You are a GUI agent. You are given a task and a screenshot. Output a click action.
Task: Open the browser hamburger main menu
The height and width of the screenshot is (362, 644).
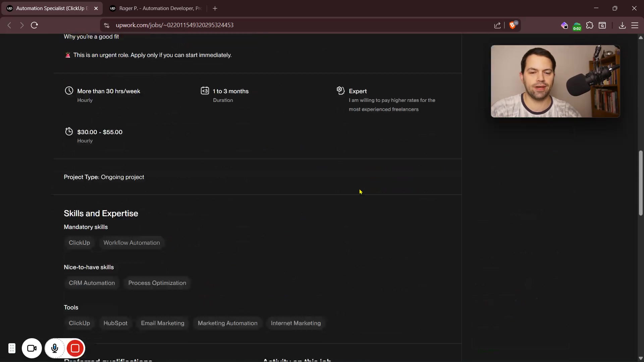point(635,25)
